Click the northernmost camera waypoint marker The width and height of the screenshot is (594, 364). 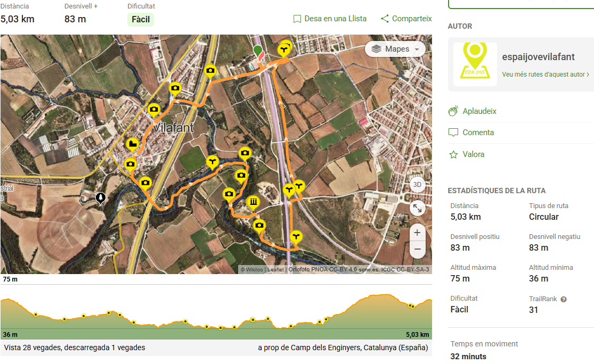[210, 71]
